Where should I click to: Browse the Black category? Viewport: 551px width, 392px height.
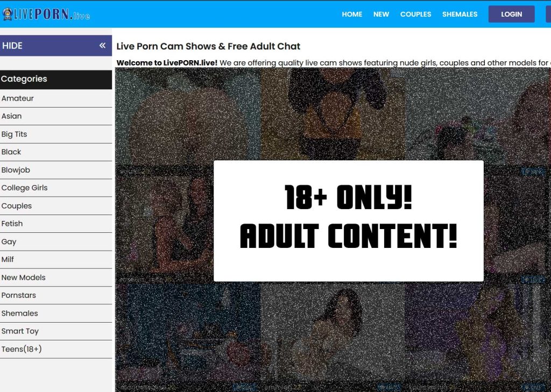pos(11,152)
